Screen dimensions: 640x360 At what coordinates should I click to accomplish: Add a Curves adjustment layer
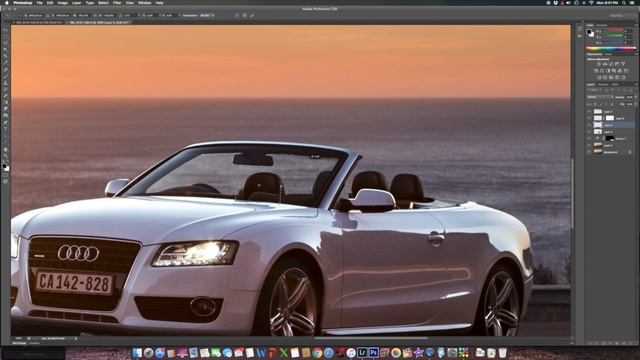(611, 64)
